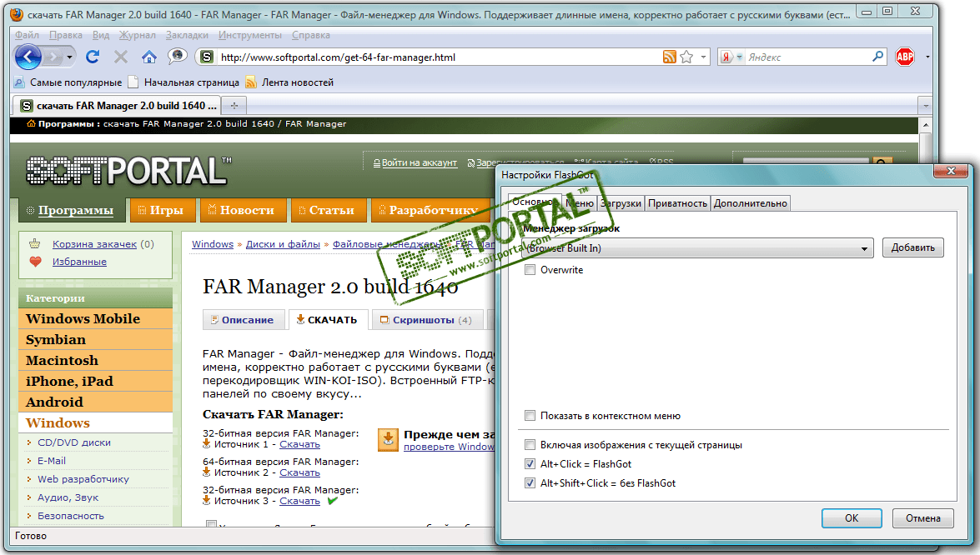Image resolution: width=980 pixels, height=555 pixels.
Task: Click the search magnifier icon
Action: (878, 57)
